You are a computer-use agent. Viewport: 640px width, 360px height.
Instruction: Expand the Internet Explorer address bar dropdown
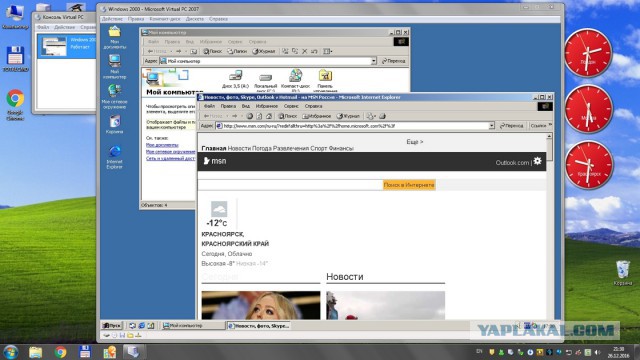[492, 126]
